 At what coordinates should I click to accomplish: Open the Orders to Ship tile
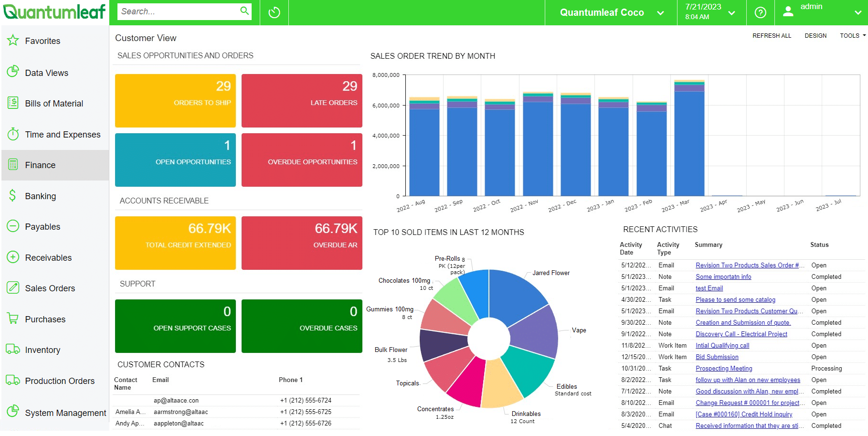coord(175,101)
